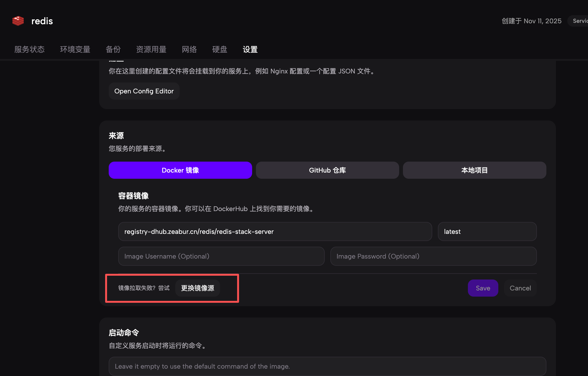This screenshot has width=588, height=376.
Task: Select the 网络 tab
Action: (x=189, y=50)
